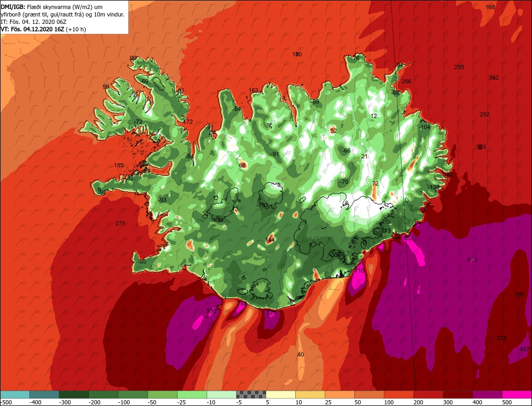The height and width of the screenshot is (406, 532).
Task: Click the map value '72' north of Vatnajökull
Action: (375, 183)
